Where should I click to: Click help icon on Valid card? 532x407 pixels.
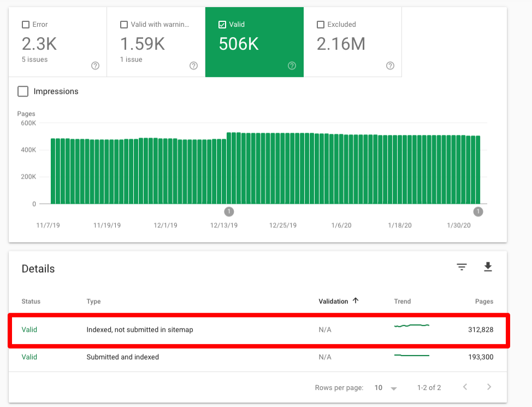(x=292, y=66)
